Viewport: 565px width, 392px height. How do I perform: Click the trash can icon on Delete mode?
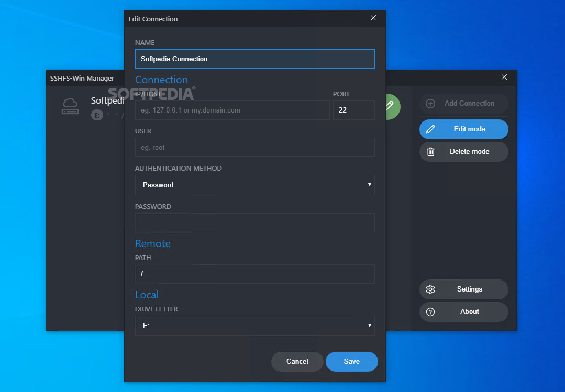[x=430, y=152]
